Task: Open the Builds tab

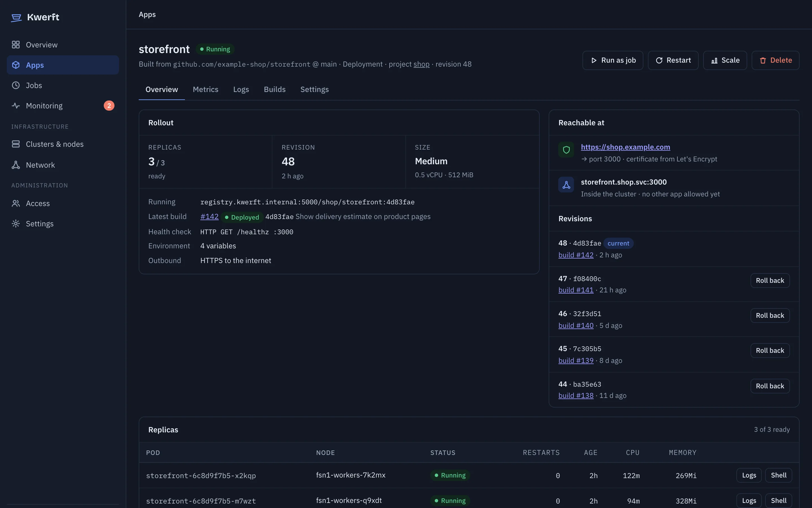Action: pos(274,89)
